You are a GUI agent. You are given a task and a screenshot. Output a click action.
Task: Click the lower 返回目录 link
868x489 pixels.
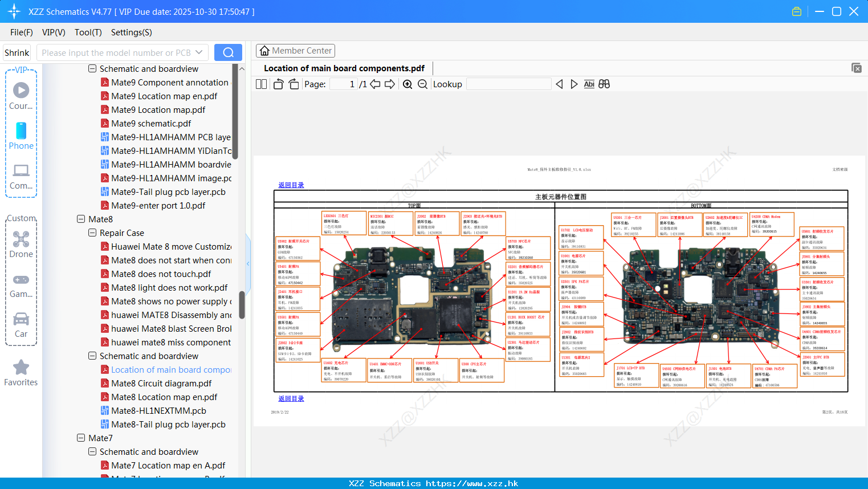click(291, 399)
